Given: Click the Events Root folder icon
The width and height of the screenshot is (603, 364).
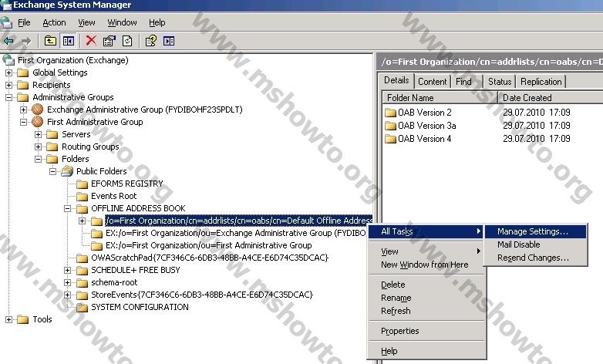Looking at the screenshot, I should pyautogui.click(x=82, y=196).
